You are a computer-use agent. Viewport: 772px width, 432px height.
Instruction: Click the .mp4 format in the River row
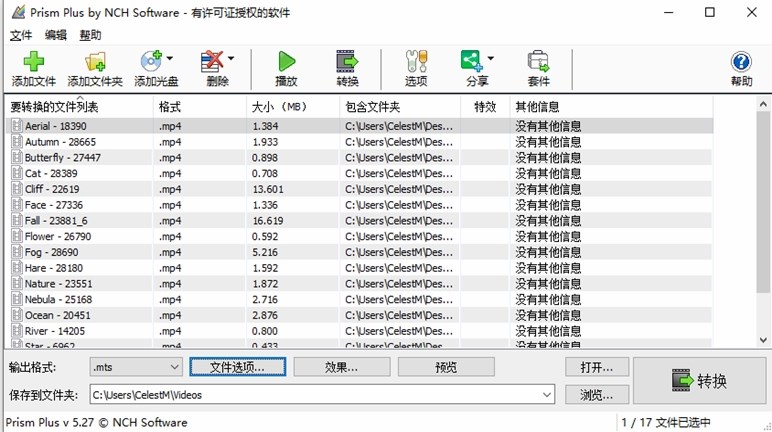(x=170, y=331)
